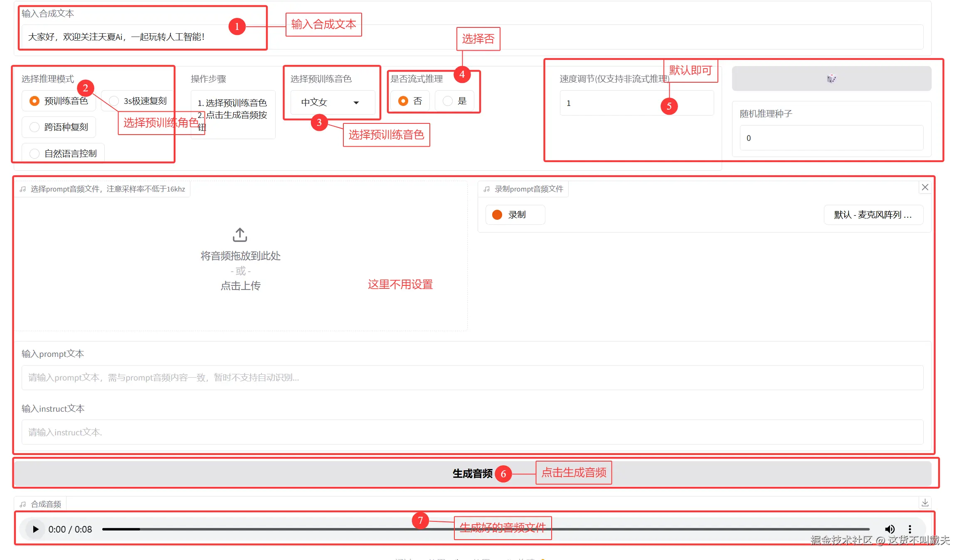Viewport: 964px width, 560px height.
Task: Focus the instruct text input field
Action: point(472,432)
